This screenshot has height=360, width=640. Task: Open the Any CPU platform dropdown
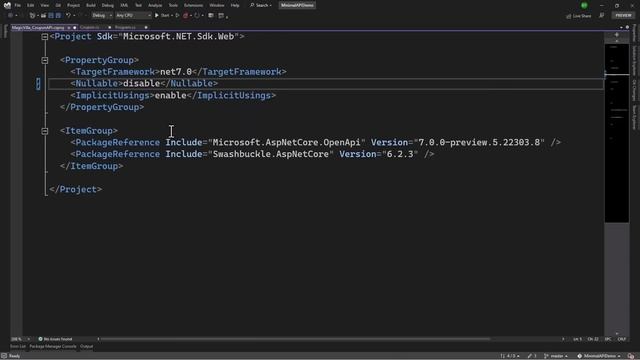133,16
